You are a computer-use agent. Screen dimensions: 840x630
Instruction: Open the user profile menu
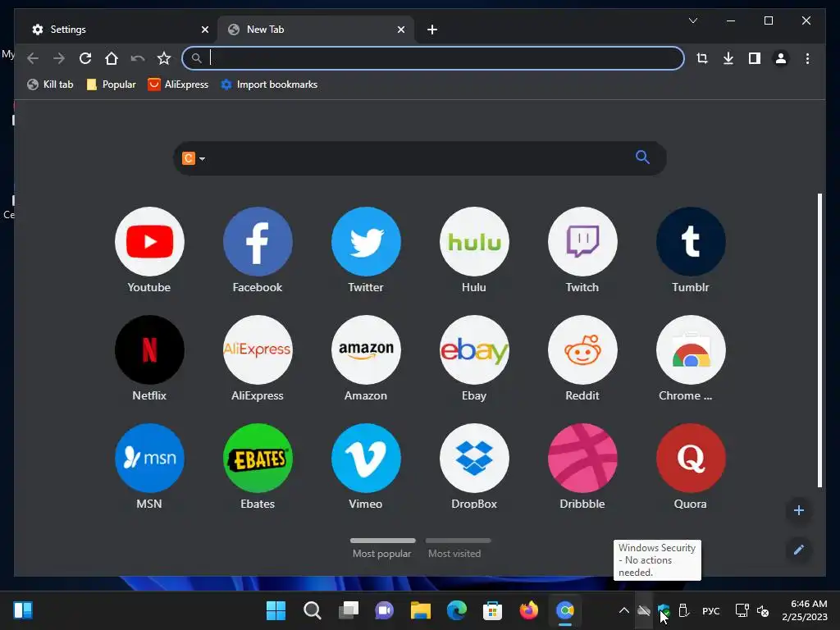click(781, 58)
